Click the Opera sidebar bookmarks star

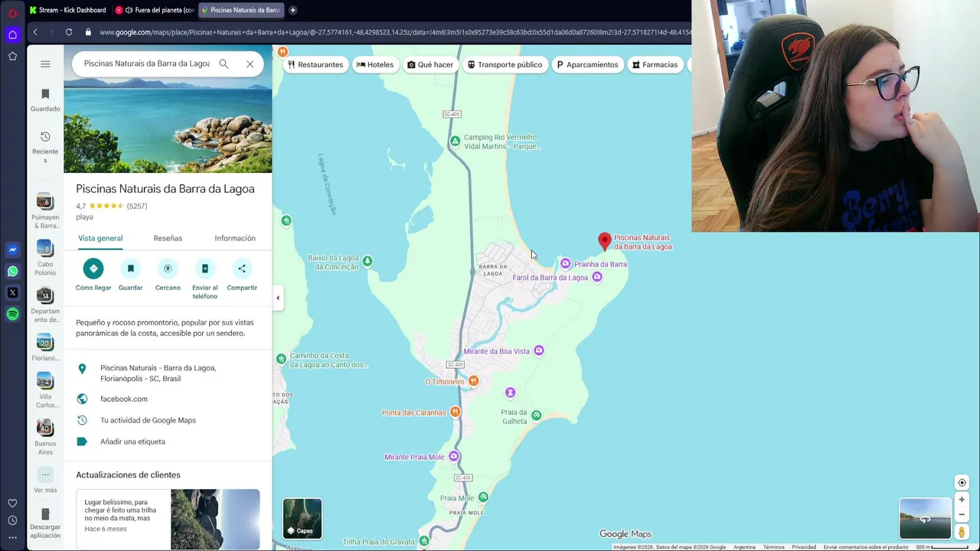(x=12, y=56)
